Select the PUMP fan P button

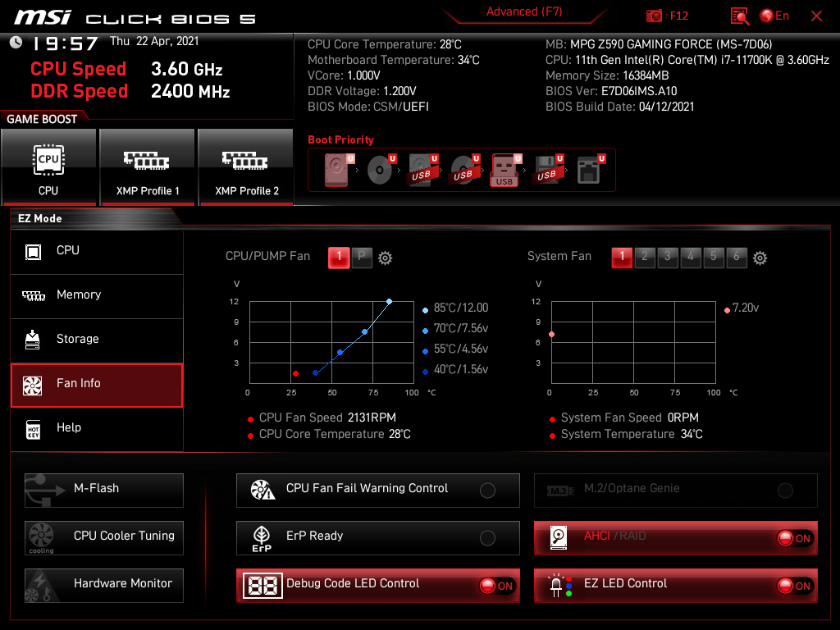[x=362, y=258]
